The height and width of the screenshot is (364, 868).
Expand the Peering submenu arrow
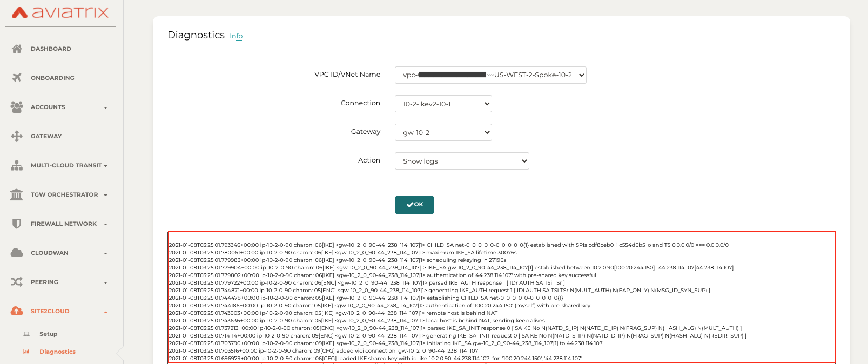pyautogui.click(x=105, y=282)
